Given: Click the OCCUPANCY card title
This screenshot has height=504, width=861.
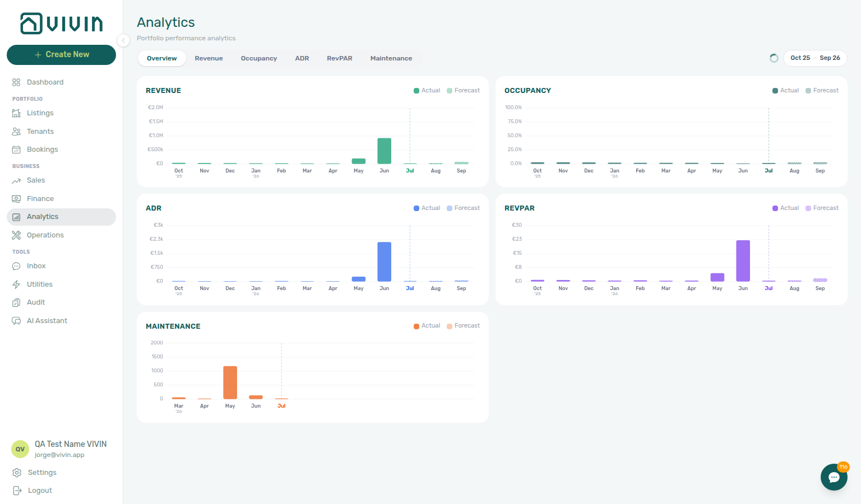Looking at the screenshot, I should 528,91.
